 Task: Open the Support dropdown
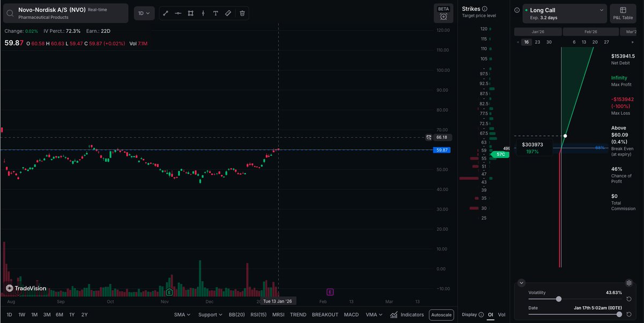[x=209, y=314]
